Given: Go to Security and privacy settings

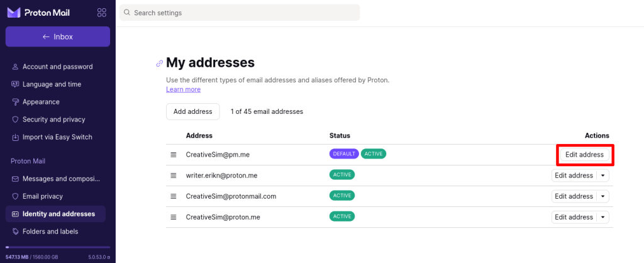Looking at the screenshot, I should coord(53,120).
